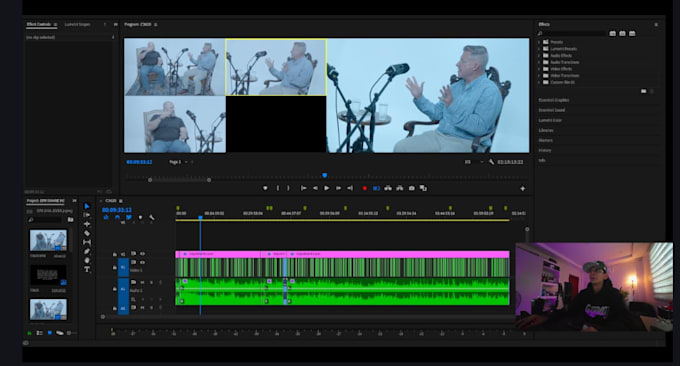Click Mark Out button
Image resolution: width=680 pixels, height=366 pixels.
click(288, 188)
